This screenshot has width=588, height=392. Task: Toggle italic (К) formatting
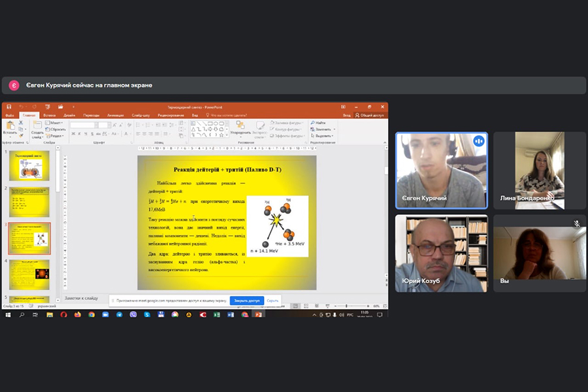click(80, 134)
